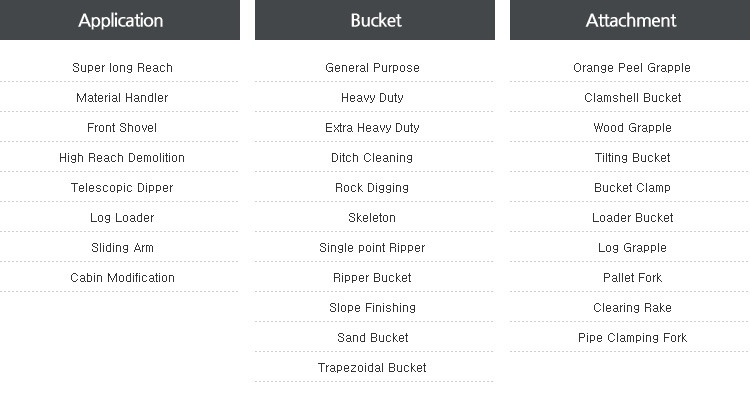Screen dimensions: 750x400
Task: Select Slope Finishing bucket
Action: pos(372,308)
